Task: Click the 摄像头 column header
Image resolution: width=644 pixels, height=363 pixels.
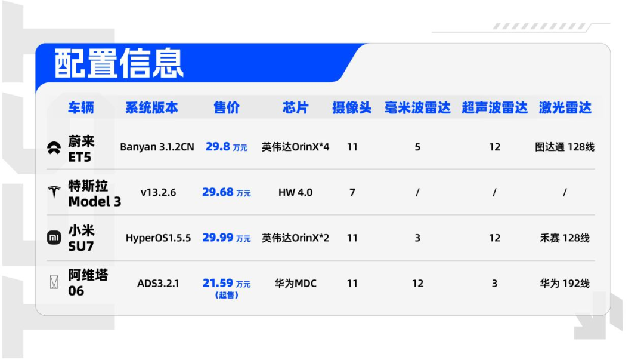Action: pyautogui.click(x=352, y=108)
